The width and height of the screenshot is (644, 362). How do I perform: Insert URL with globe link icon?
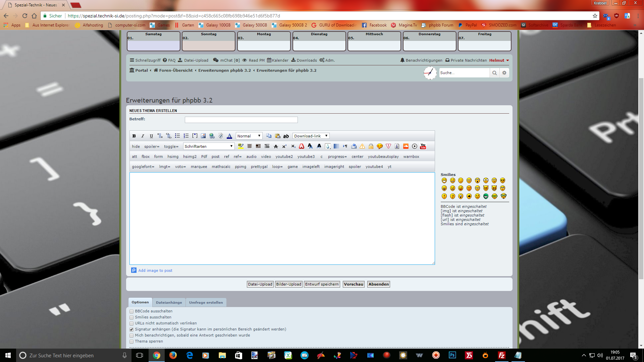click(x=212, y=136)
